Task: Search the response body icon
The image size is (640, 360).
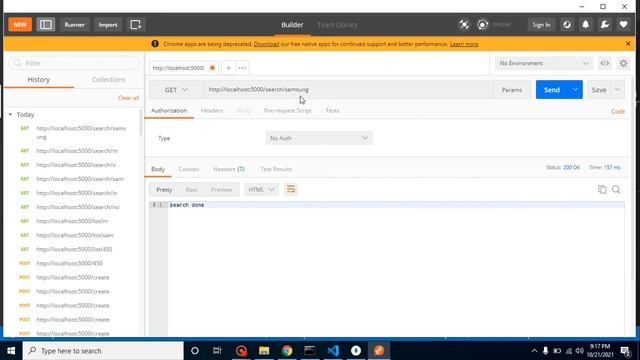Action: click(x=616, y=189)
